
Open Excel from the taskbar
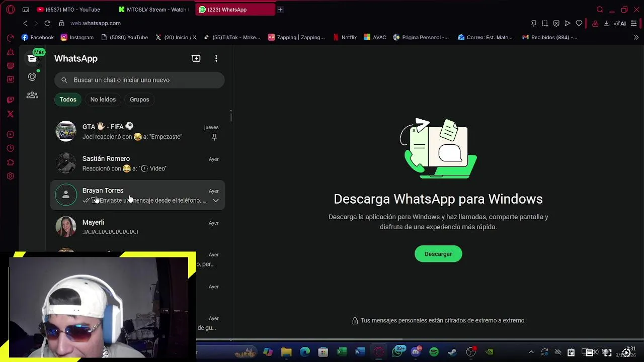(342, 352)
